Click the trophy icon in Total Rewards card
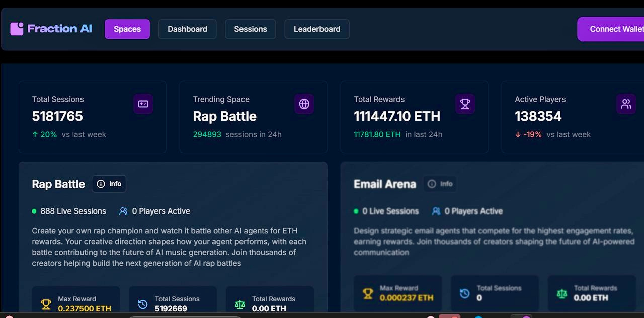Image resolution: width=644 pixels, height=318 pixels. click(465, 104)
